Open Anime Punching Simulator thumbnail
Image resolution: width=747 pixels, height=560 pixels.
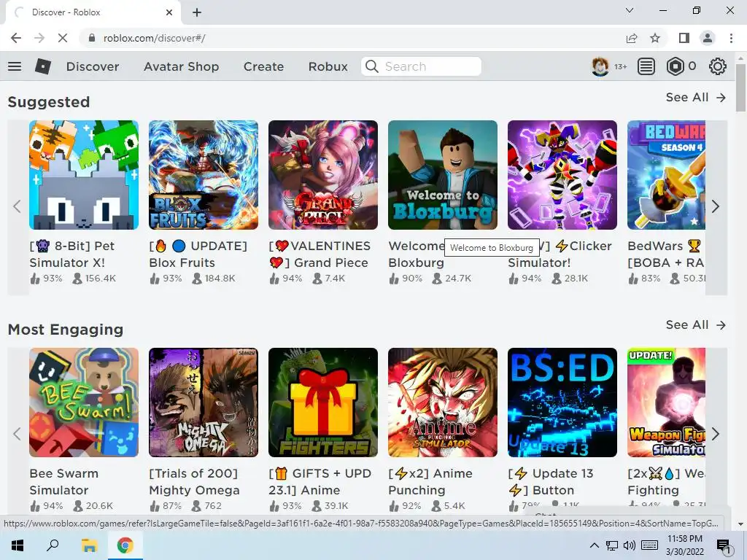443,402
